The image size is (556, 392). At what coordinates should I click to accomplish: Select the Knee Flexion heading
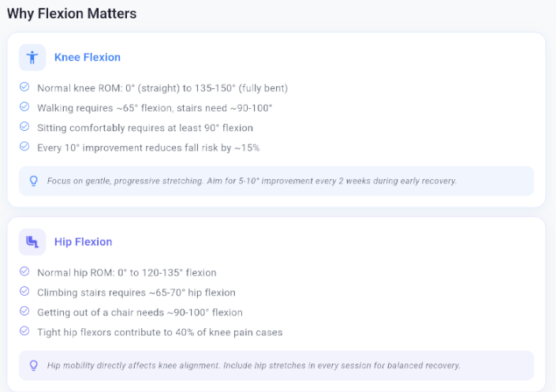(87, 58)
